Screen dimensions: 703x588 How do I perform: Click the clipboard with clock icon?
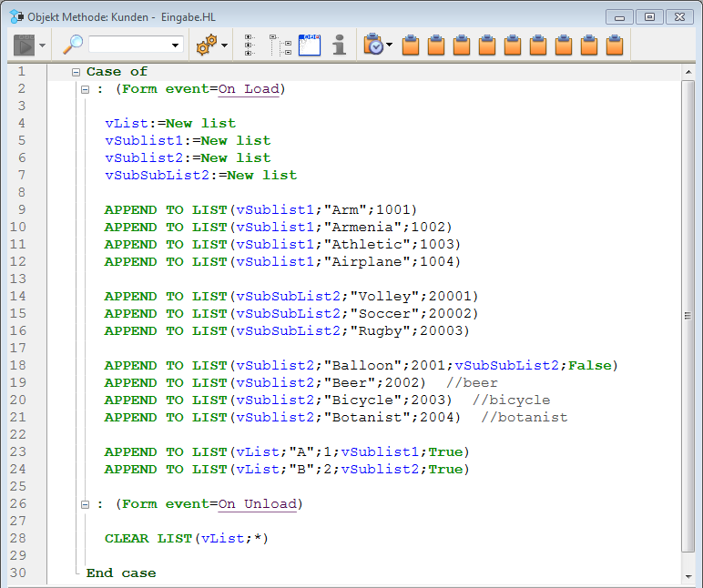tap(372, 45)
